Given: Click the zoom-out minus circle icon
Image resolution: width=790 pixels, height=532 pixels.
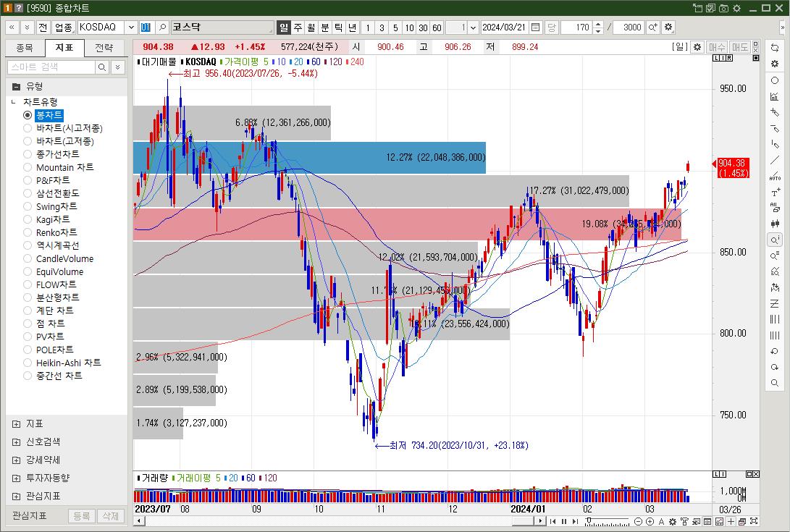Looking at the screenshot, I should (x=639, y=521).
